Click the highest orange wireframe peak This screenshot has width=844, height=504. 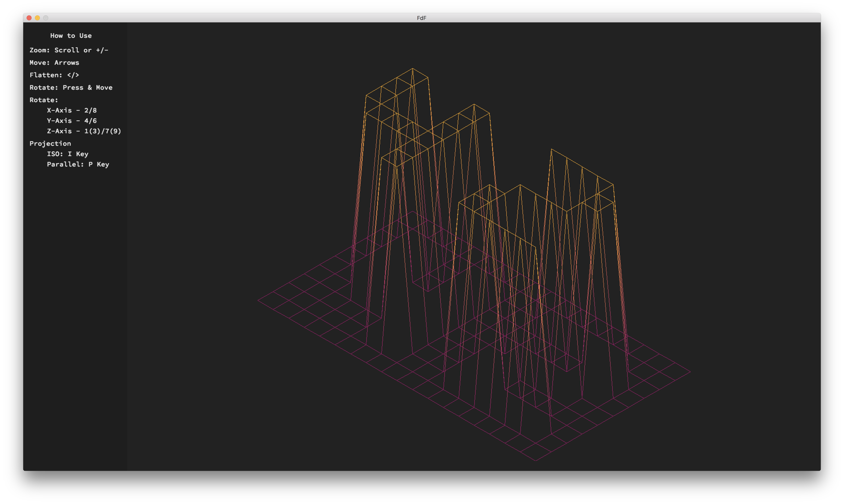(412, 69)
